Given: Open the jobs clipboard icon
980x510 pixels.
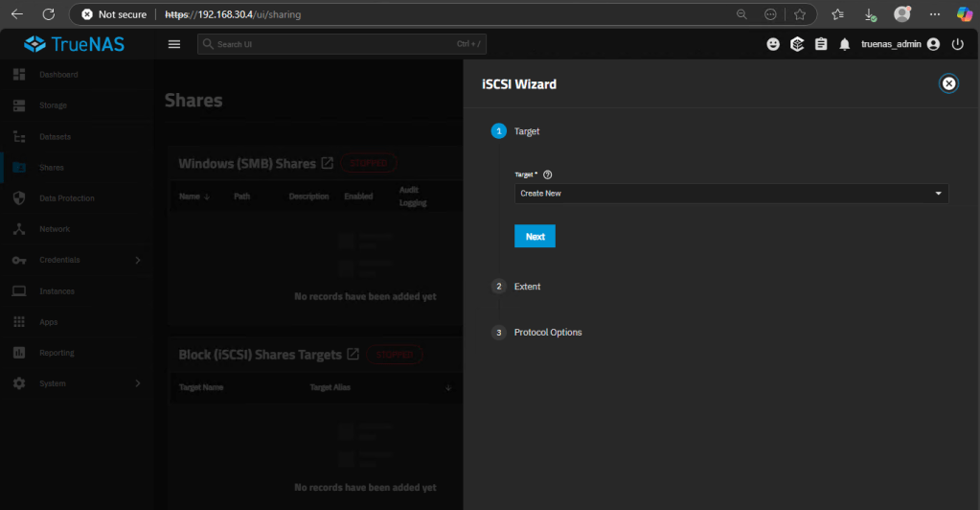Looking at the screenshot, I should pyautogui.click(x=821, y=44).
